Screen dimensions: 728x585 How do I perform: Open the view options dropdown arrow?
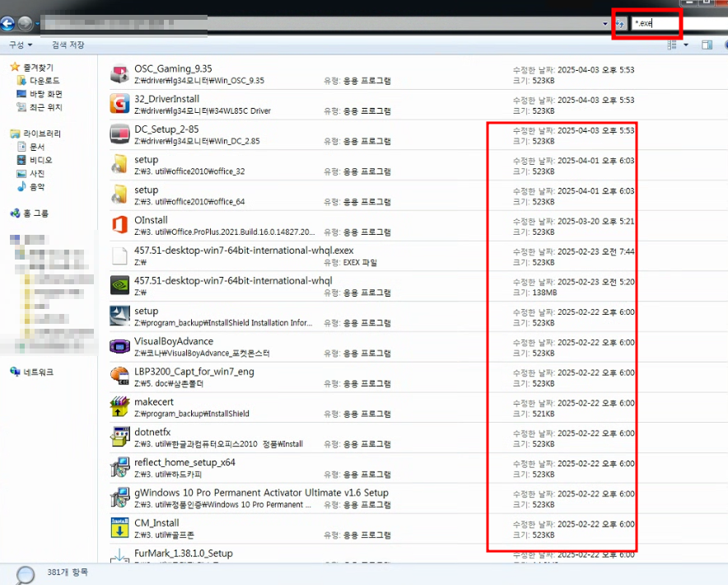click(686, 45)
